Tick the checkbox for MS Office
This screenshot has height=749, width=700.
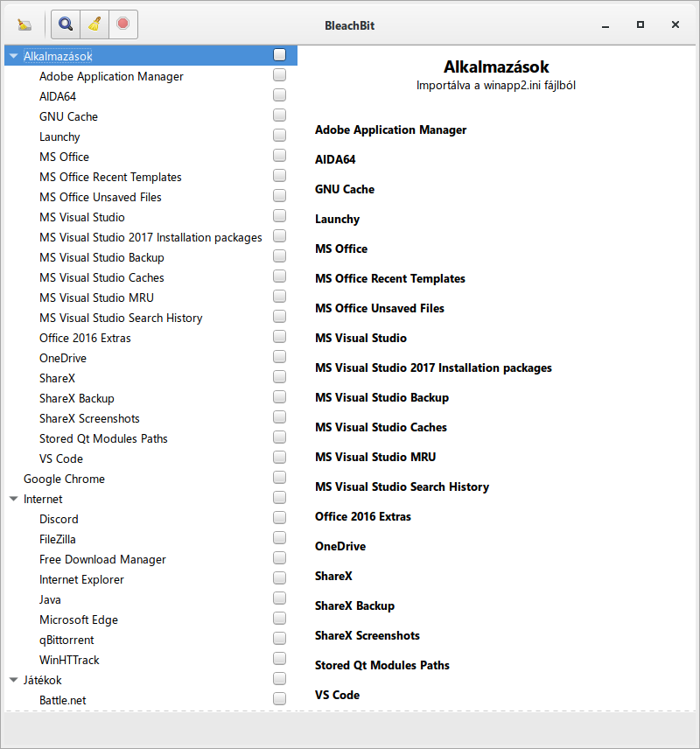[x=279, y=156]
